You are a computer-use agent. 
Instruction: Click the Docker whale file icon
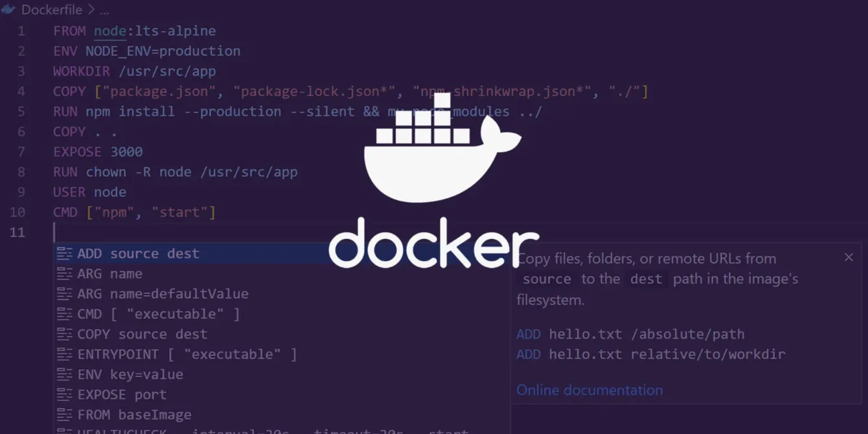pyautogui.click(x=9, y=9)
